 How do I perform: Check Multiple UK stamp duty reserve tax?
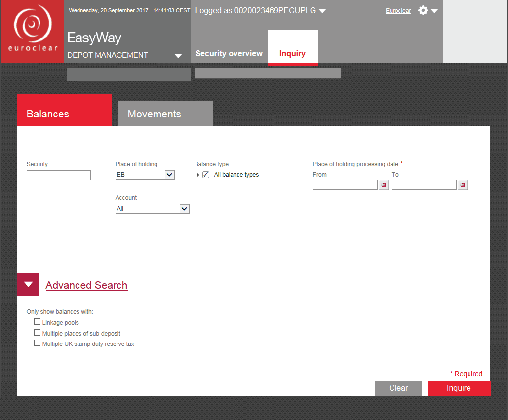point(37,343)
